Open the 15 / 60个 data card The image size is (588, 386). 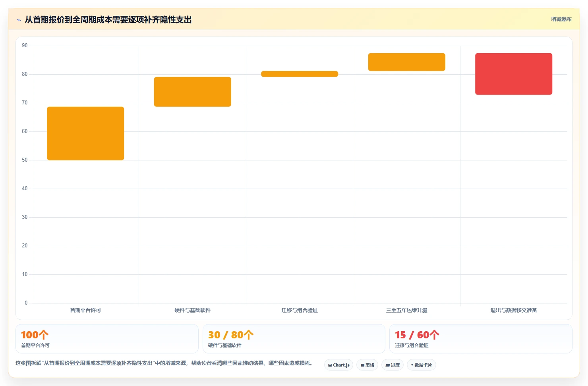(x=481, y=339)
